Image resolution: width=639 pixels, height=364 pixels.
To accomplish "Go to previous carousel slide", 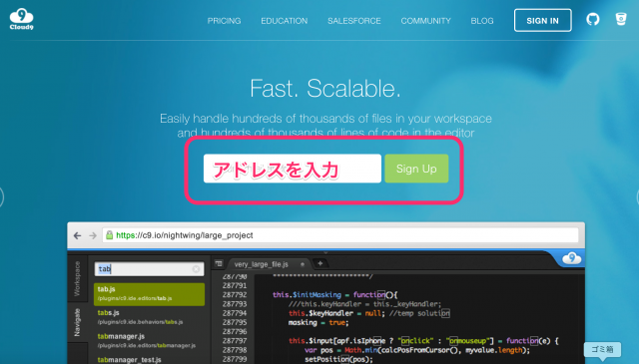I will coord(1,197).
